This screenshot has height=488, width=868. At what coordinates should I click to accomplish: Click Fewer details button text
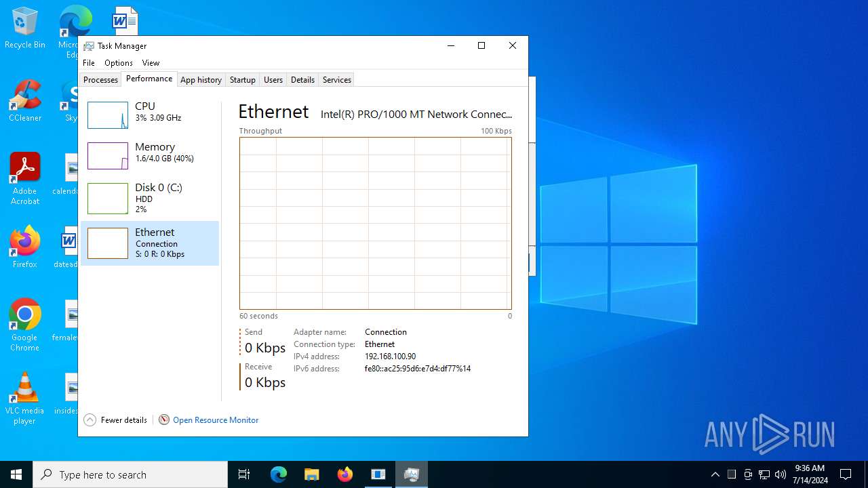124,420
